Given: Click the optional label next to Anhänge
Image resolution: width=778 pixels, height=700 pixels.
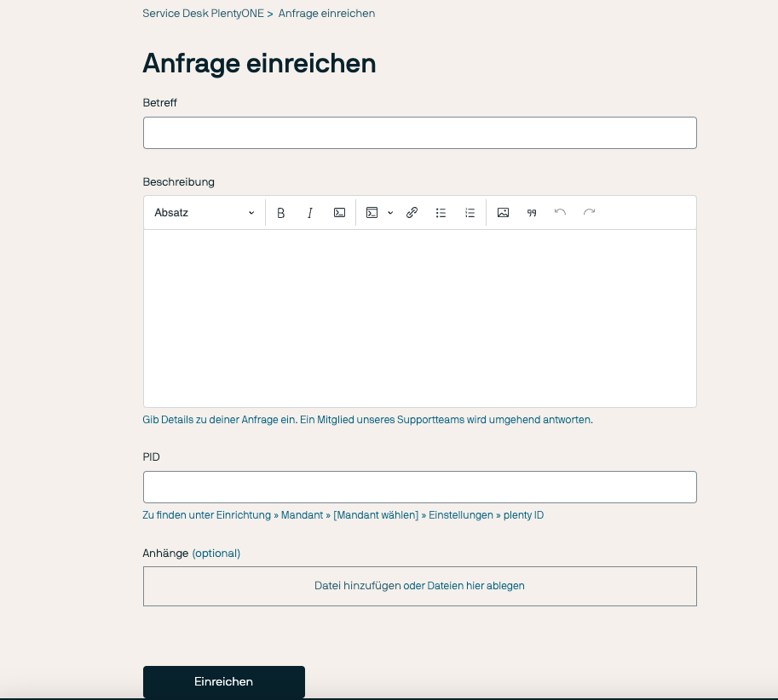Looking at the screenshot, I should [x=216, y=553].
